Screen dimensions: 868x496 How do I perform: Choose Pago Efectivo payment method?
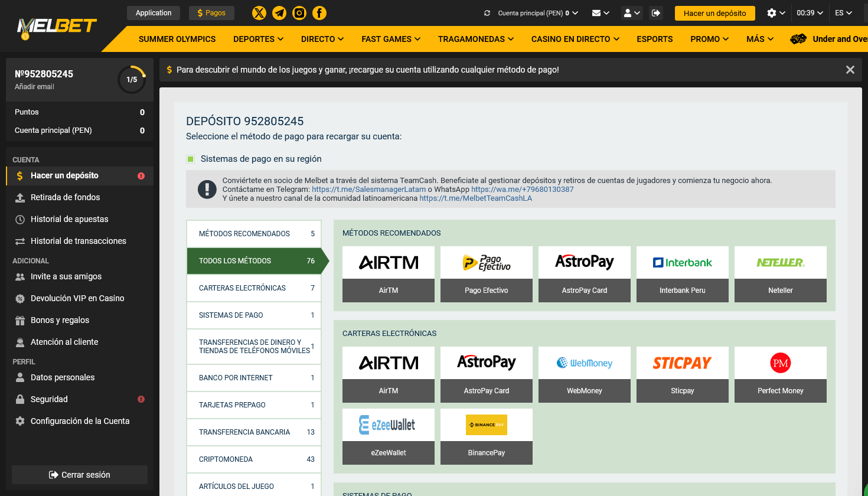pyautogui.click(x=487, y=274)
